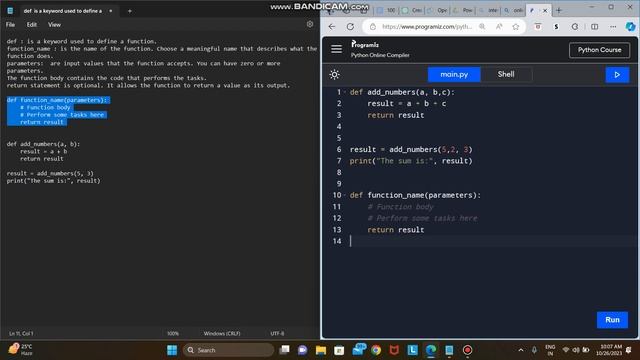
Task: Go back in Edge browser
Action: pyautogui.click(x=331, y=27)
